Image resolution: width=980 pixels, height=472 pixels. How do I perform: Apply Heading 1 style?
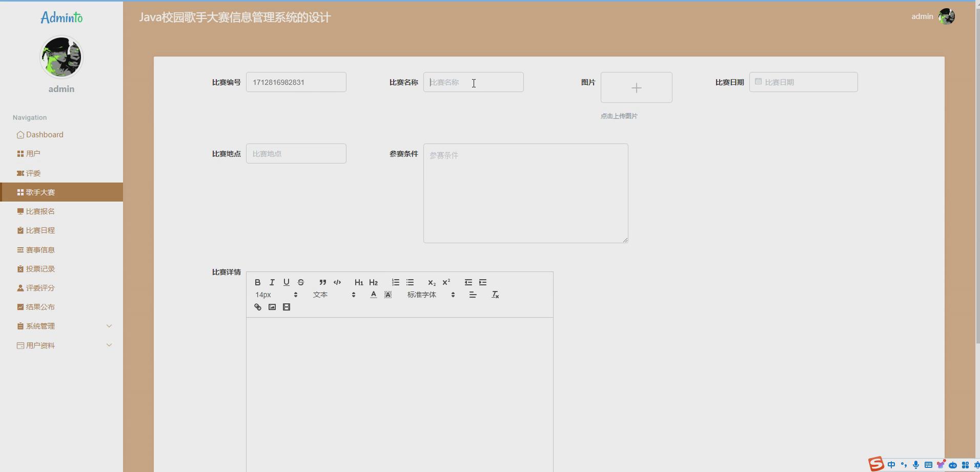pos(359,282)
